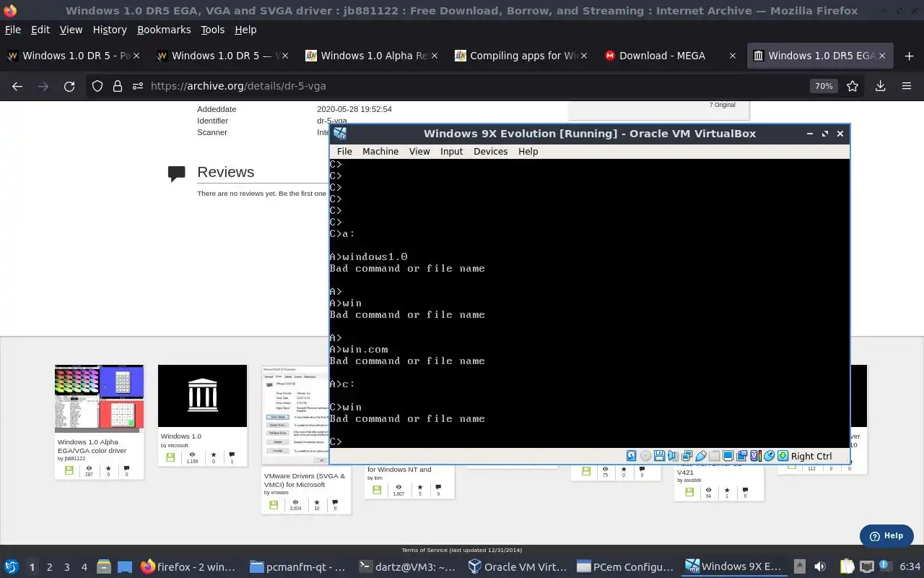Switch to Compiling apps for Windows tab

pos(523,56)
